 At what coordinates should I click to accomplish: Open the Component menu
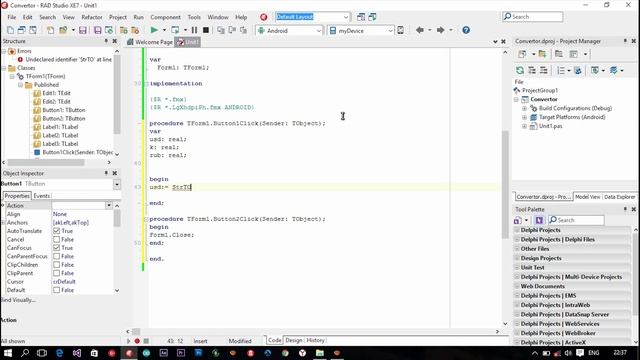[165, 17]
